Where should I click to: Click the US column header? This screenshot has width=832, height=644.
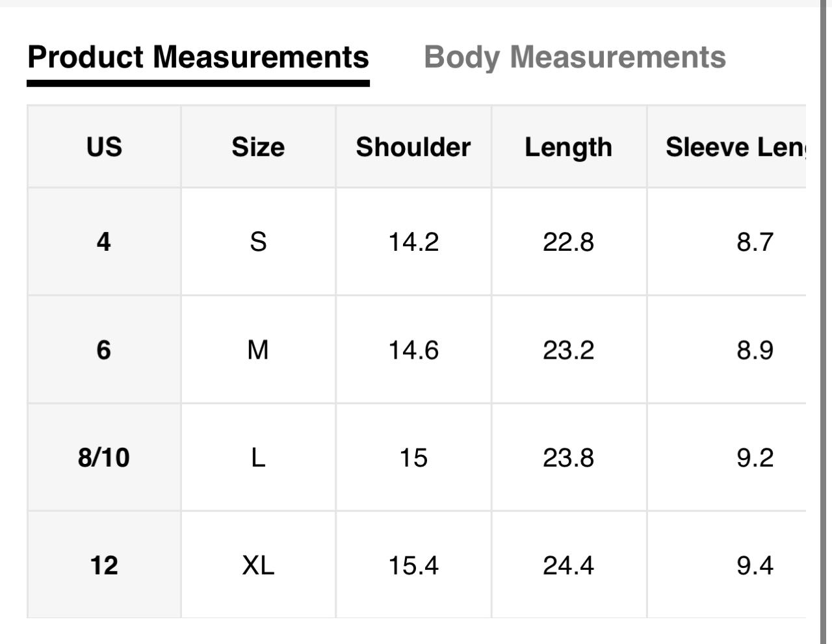pyautogui.click(x=104, y=147)
